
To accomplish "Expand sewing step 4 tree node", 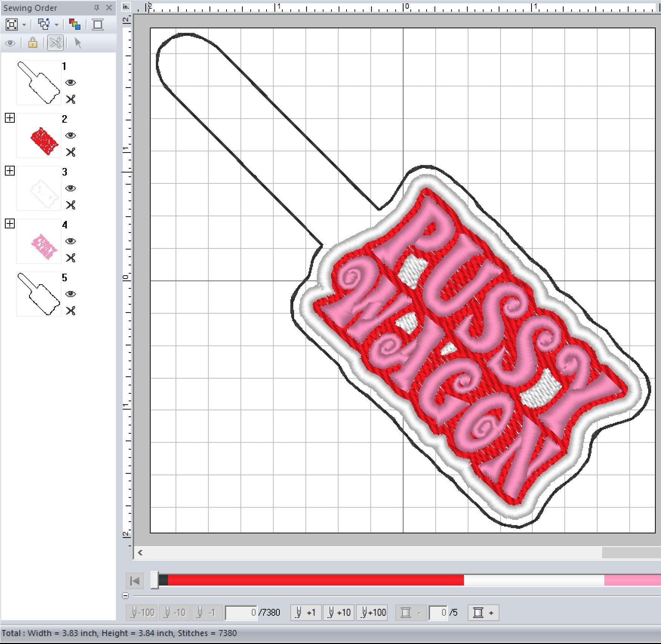I will coord(10,224).
